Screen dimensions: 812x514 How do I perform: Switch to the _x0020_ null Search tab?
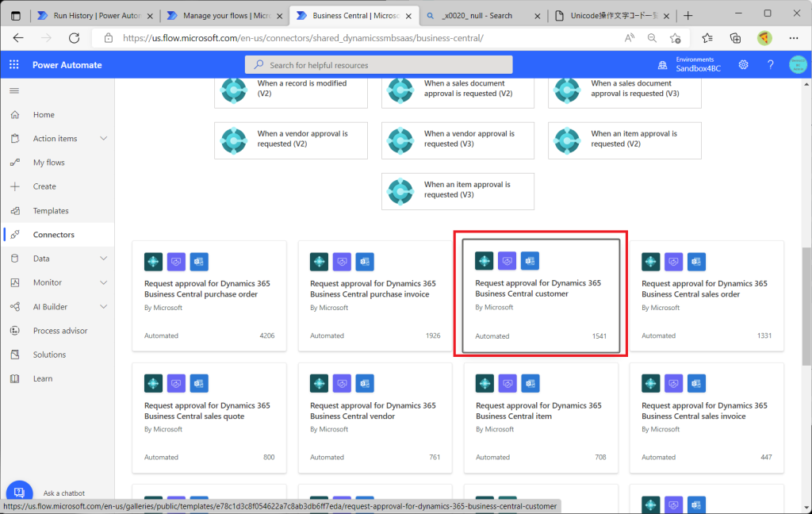click(483, 16)
